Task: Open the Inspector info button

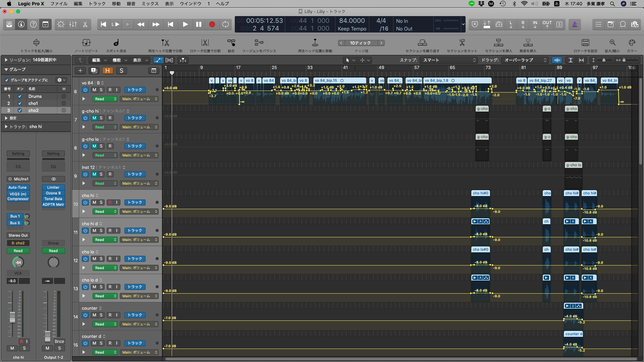Action: (21, 24)
